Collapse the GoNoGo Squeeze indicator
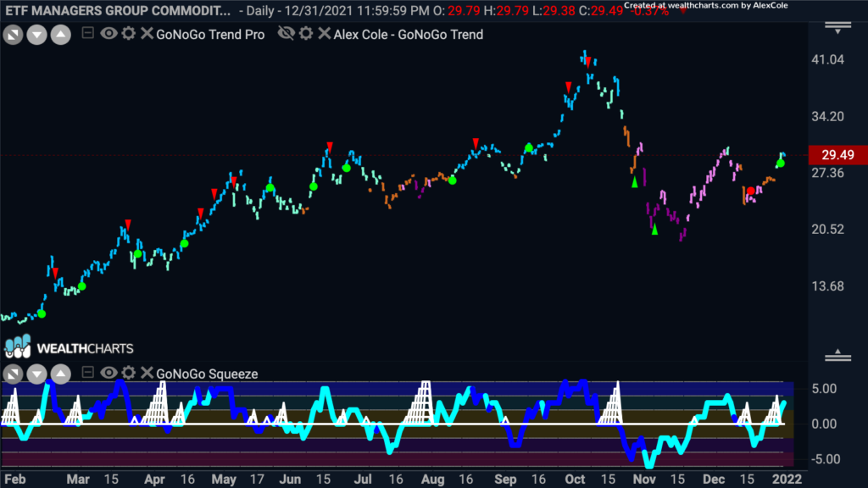Viewport: 868px width, 488px height. tap(87, 373)
